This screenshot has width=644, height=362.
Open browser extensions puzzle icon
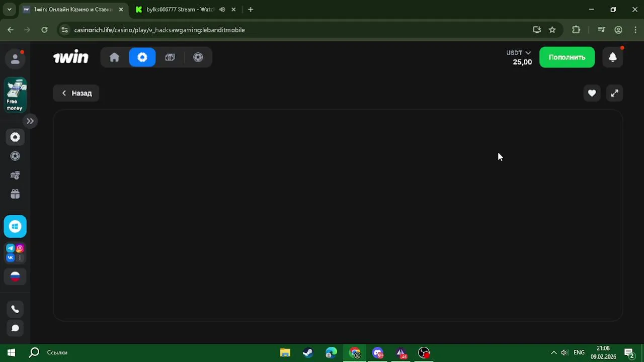[x=576, y=30]
